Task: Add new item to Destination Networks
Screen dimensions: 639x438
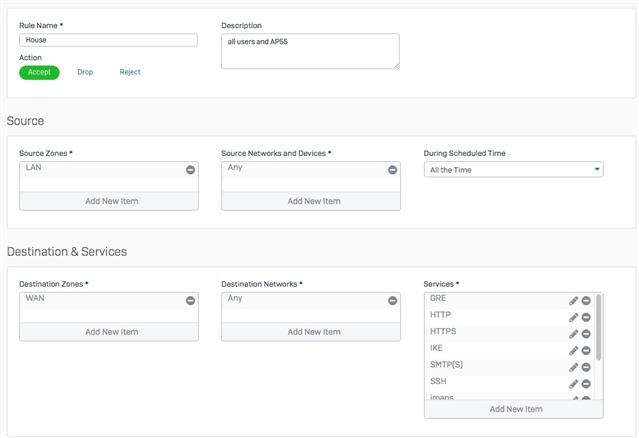Action: click(x=311, y=332)
